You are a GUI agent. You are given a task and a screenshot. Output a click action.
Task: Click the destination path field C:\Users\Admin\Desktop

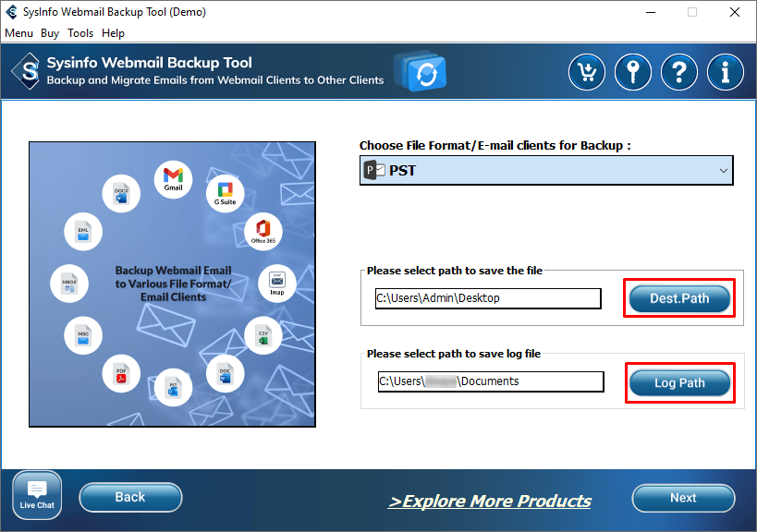(488, 298)
